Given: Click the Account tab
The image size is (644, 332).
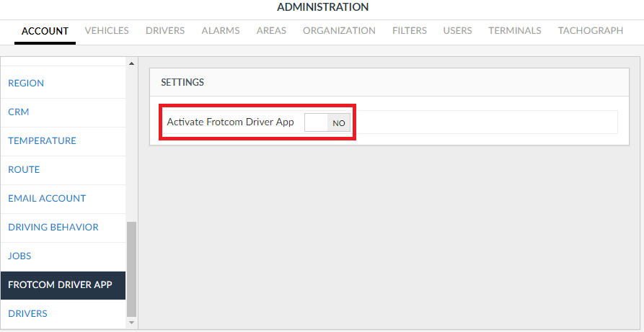Looking at the screenshot, I should (x=45, y=32).
